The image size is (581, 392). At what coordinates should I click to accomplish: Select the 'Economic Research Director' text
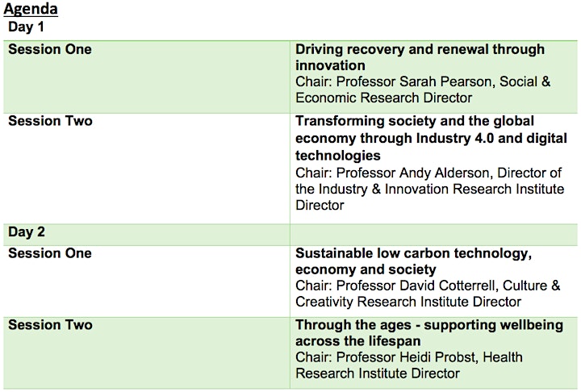[384, 98]
